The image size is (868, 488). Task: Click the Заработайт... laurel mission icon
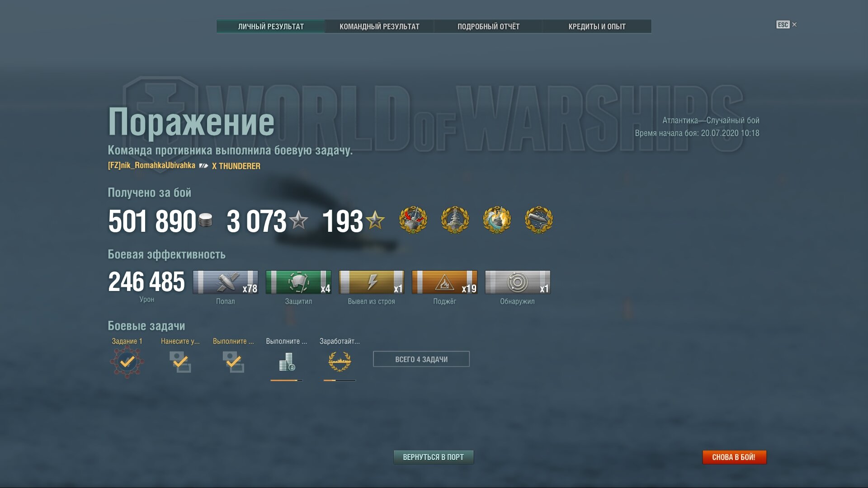pyautogui.click(x=340, y=362)
